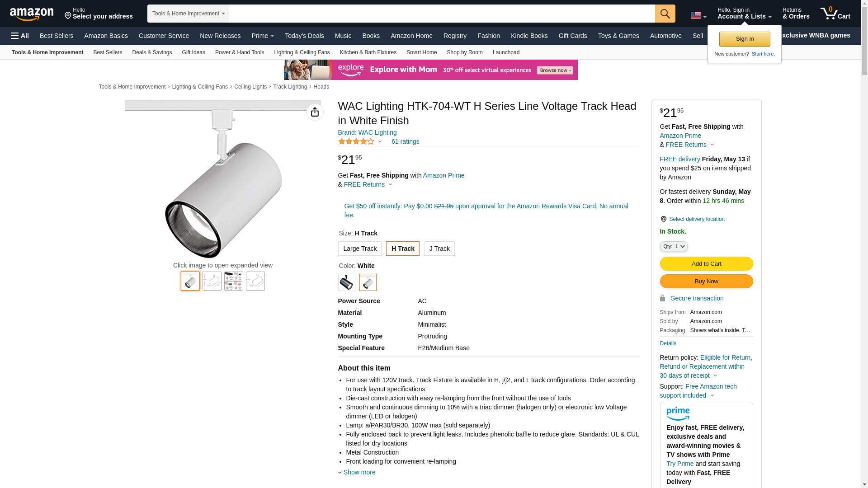The image size is (868, 488).
Task: Click the Add to Cart button
Action: pos(706,264)
